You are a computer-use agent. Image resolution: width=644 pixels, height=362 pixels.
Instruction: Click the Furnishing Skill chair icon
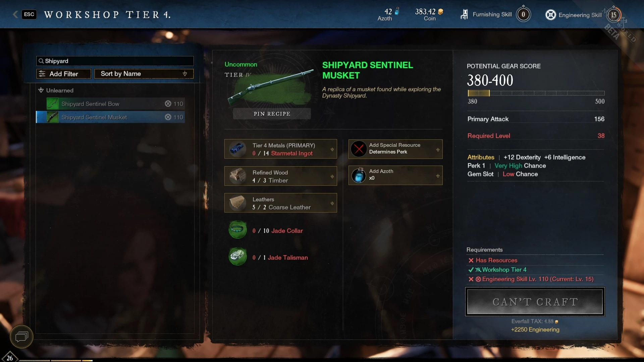pyautogui.click(x=464, y=14)
